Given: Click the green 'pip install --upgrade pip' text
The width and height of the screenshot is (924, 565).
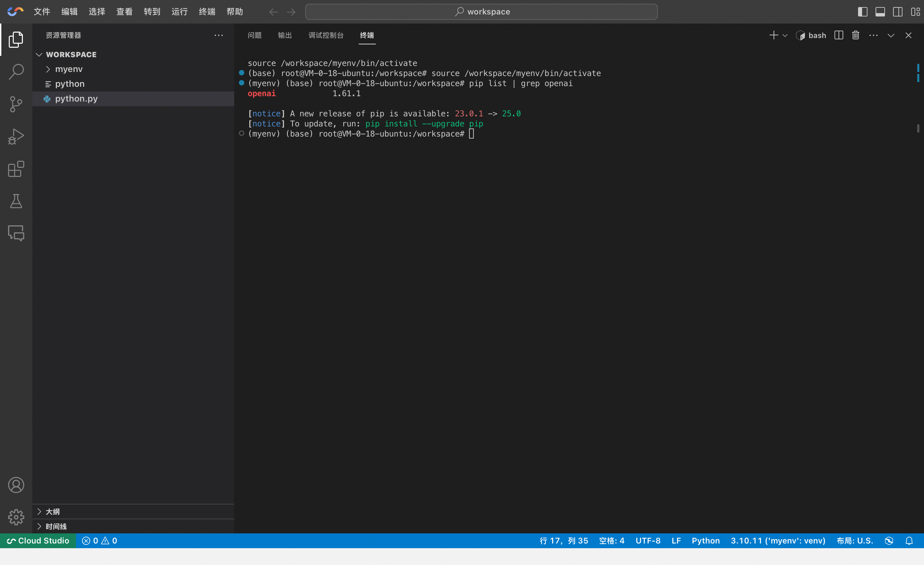Looking at the screenshot, I should [x=424, y=124].
